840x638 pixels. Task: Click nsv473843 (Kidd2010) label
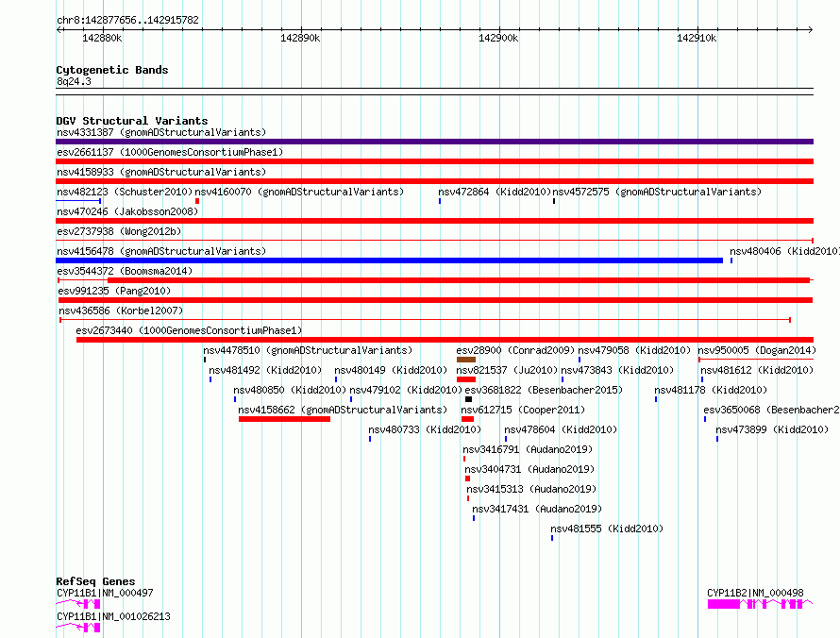point(617,370)
